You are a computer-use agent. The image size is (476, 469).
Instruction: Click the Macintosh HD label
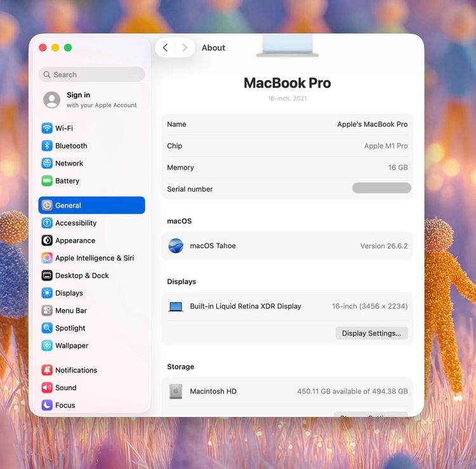[213, 392]
